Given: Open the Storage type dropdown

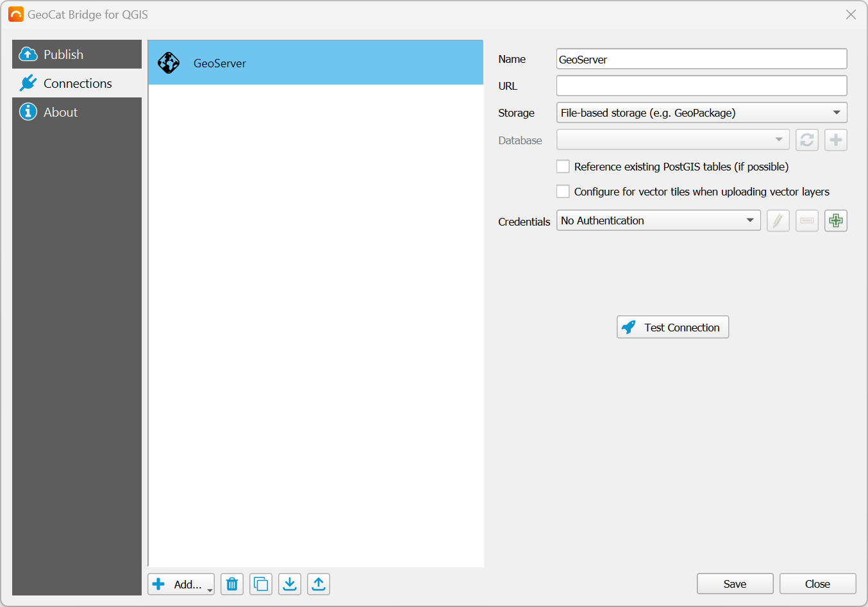Looking at the screenshot, I should pyautogui.click(x=701, y=113).
